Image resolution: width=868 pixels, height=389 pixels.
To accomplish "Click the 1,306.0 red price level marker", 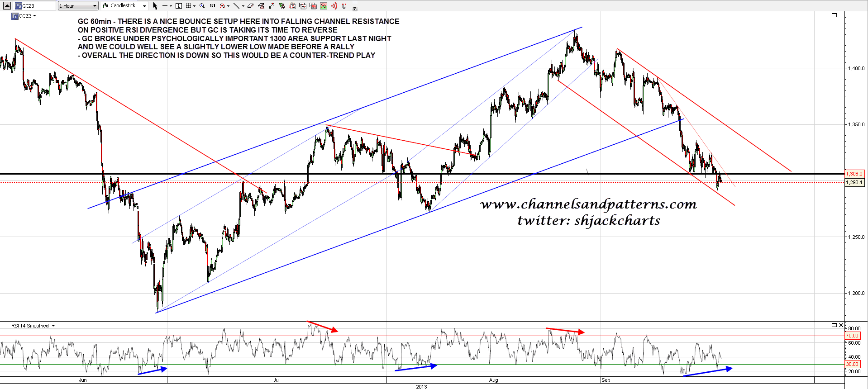I will 854,174.
